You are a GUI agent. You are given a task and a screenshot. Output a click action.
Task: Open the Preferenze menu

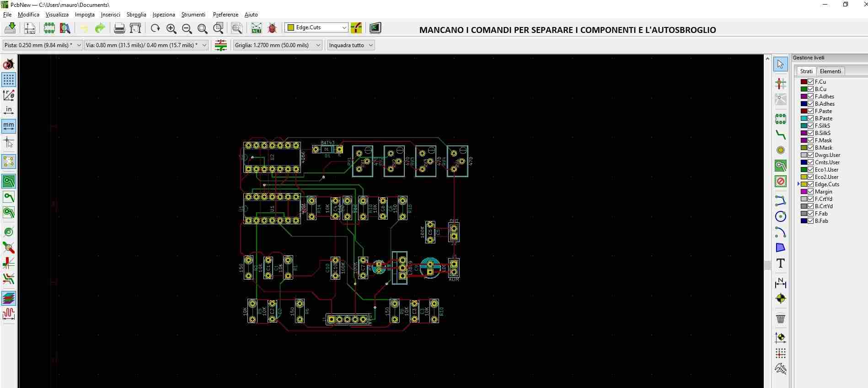click(x=225, y=15)
